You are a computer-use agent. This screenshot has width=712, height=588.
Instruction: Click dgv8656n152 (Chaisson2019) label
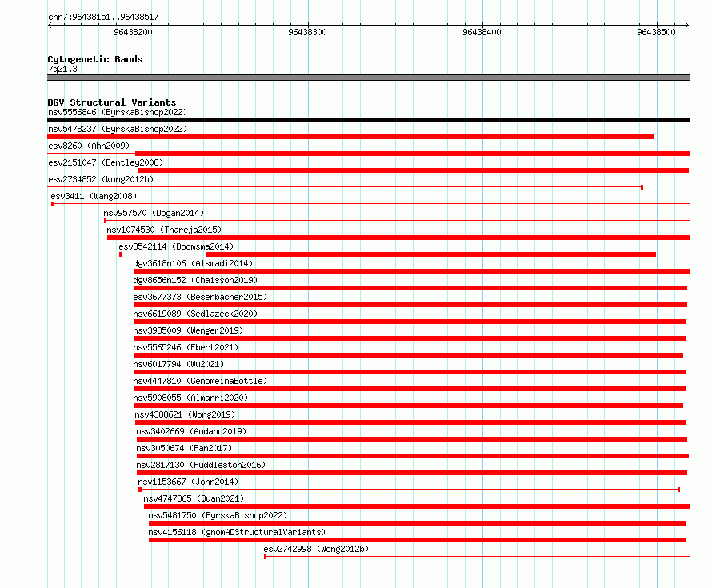pyautogui.click(x=195, y=280)
